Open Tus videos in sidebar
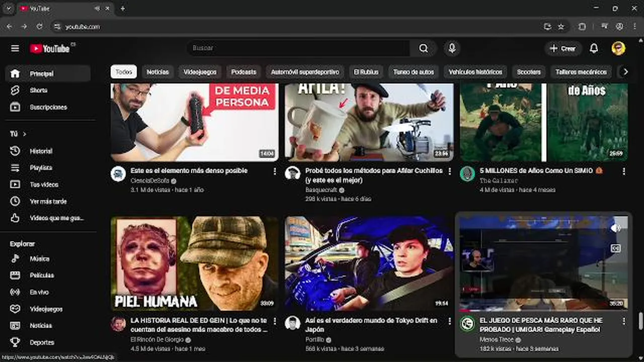 (48, 185)
